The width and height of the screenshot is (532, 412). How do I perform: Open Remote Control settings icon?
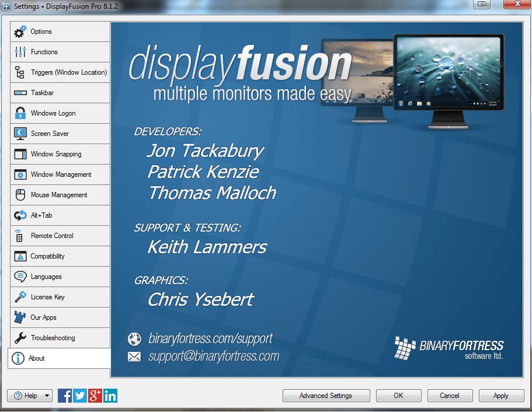(19, 236)
